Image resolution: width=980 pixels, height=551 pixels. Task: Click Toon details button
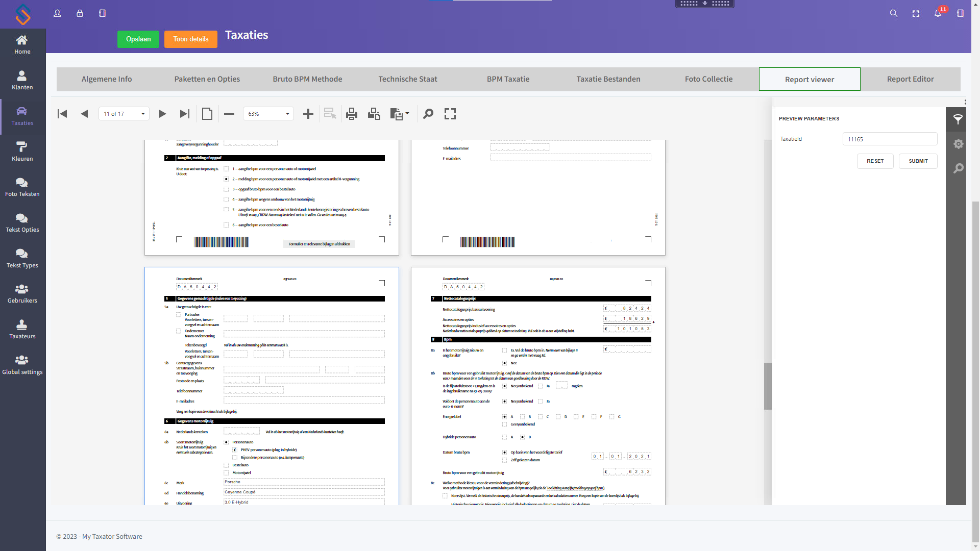pyautogui.click(x=191, y=39)
